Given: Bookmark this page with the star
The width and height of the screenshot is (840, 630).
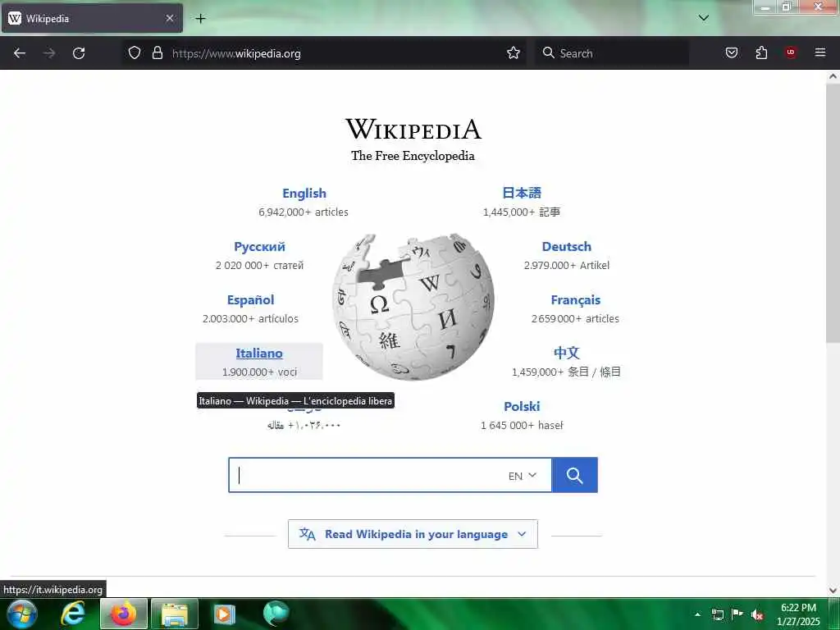Looking at the screenshot, I should 514,52.
